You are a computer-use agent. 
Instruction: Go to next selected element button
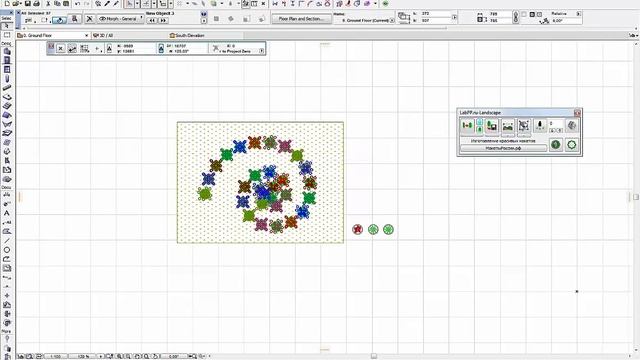click(x=163, y=20)
